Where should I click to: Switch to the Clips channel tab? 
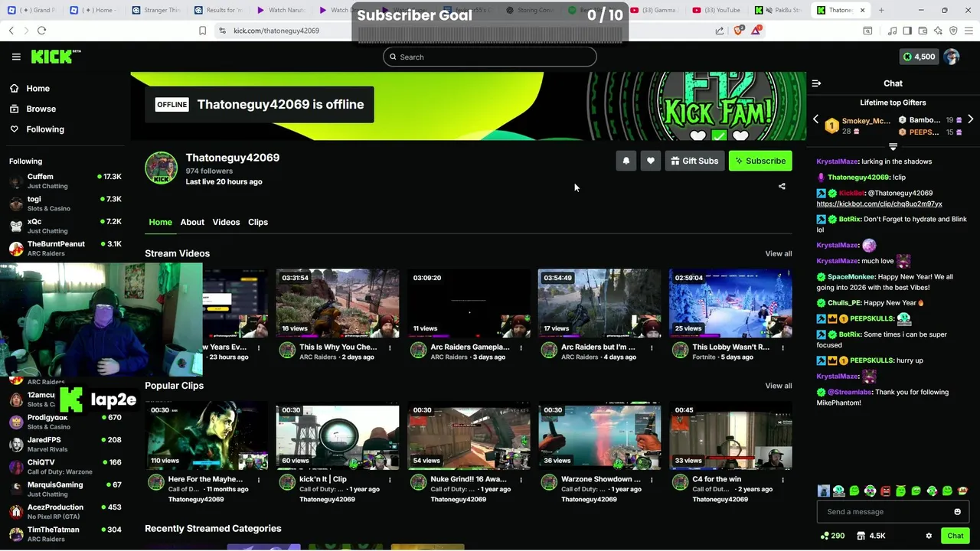click(258, 222)
